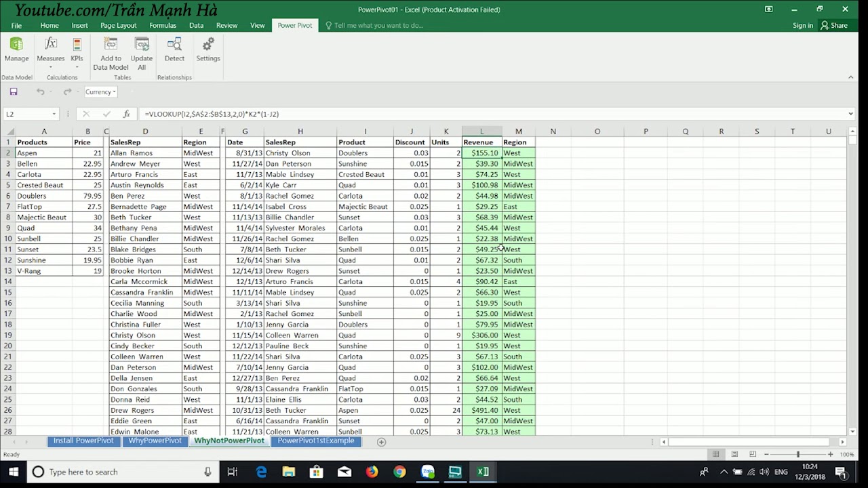Switch to Page Break Preview in status bar
Screen dimensions: 868x488
[x=753, y=454]
